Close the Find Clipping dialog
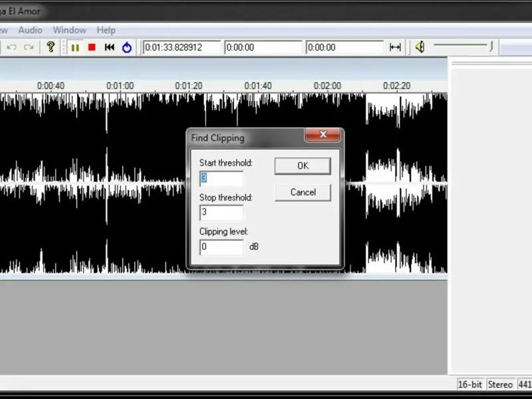The width and height of the screenshot is (532, 399). pos(323,135)
